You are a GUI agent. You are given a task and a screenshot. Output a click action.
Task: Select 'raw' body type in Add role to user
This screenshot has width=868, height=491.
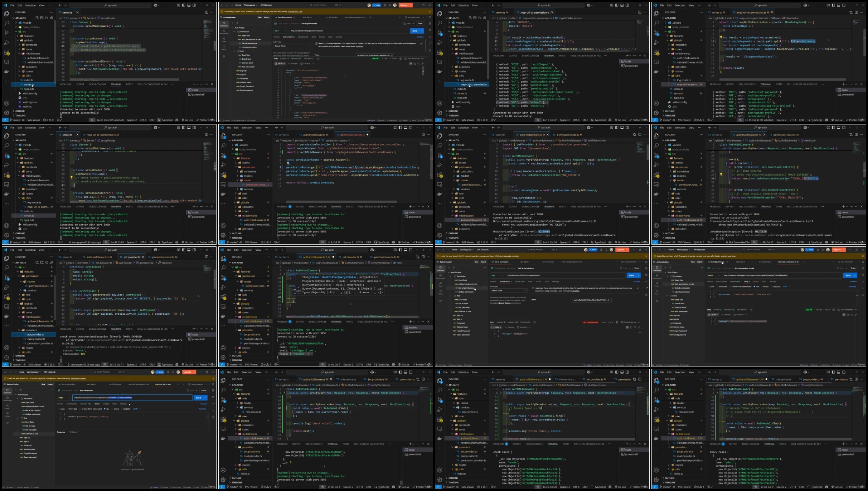(x=107, y=409)
